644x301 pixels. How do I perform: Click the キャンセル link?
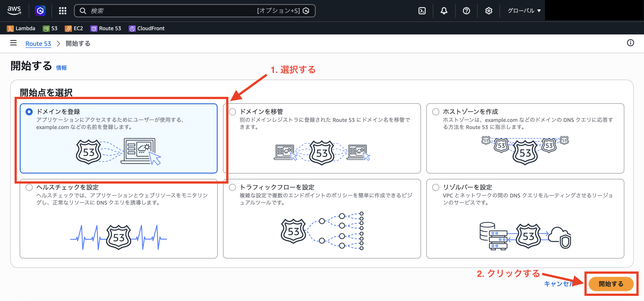(558, 284)
